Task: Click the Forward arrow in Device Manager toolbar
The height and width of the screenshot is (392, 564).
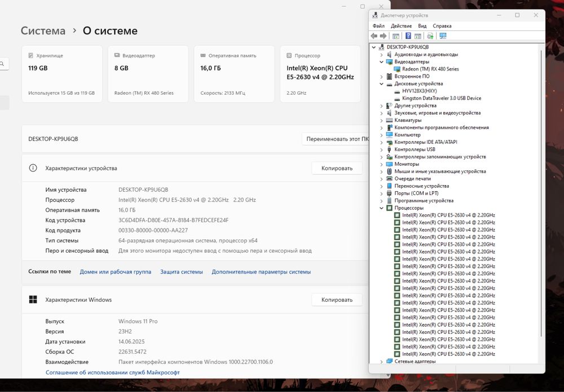Action: click(x=383, y=36)
